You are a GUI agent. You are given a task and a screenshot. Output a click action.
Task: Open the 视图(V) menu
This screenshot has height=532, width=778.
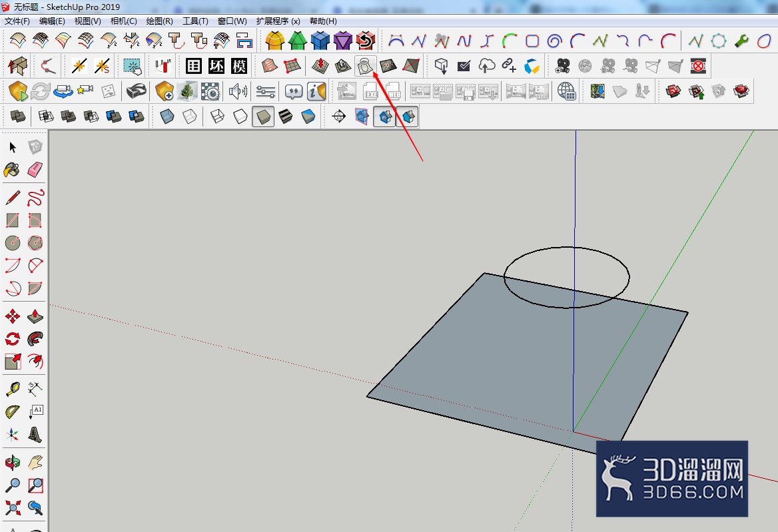(88, 21)
